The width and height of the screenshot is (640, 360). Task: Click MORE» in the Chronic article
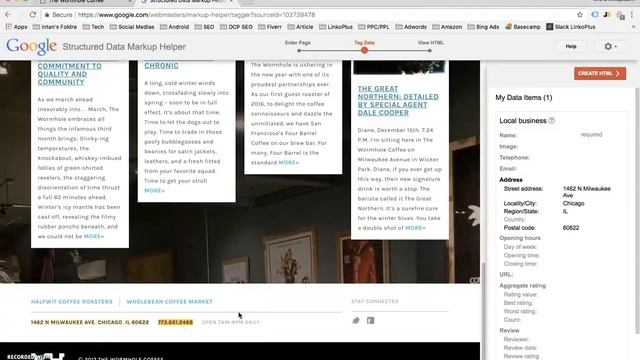pos(155,191)
